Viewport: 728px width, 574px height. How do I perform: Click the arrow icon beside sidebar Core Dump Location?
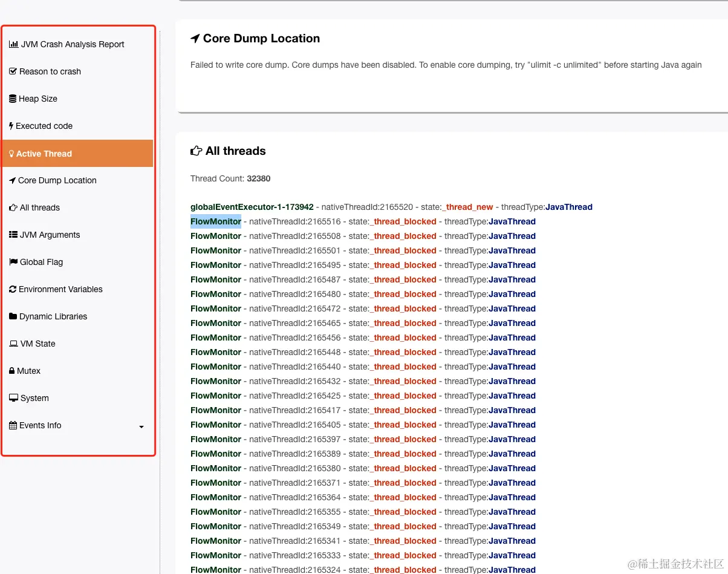click(13, 180)
